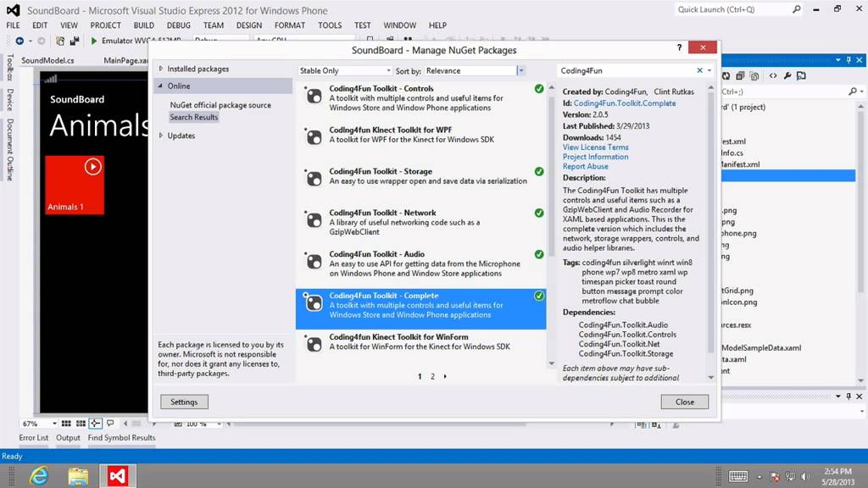Click the Collapse All icon in Solution Explorer
868x488 pixels.
point(740,75)
